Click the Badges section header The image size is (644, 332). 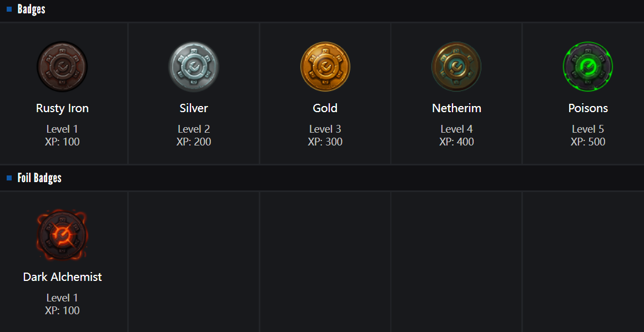pos(31,9)
